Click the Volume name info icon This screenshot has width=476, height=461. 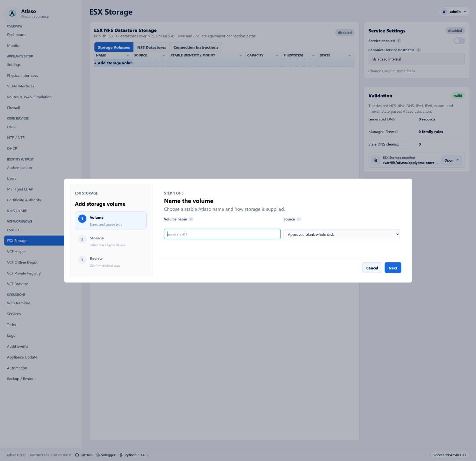click(x=191, y=219)
